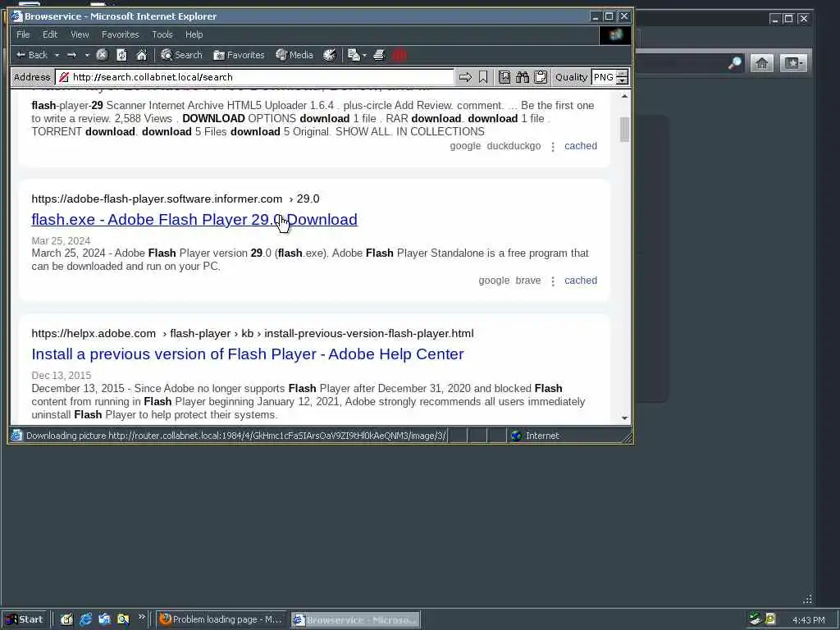Open the Edit menu
The image size is (840, 630).
[x=50, y=34]
